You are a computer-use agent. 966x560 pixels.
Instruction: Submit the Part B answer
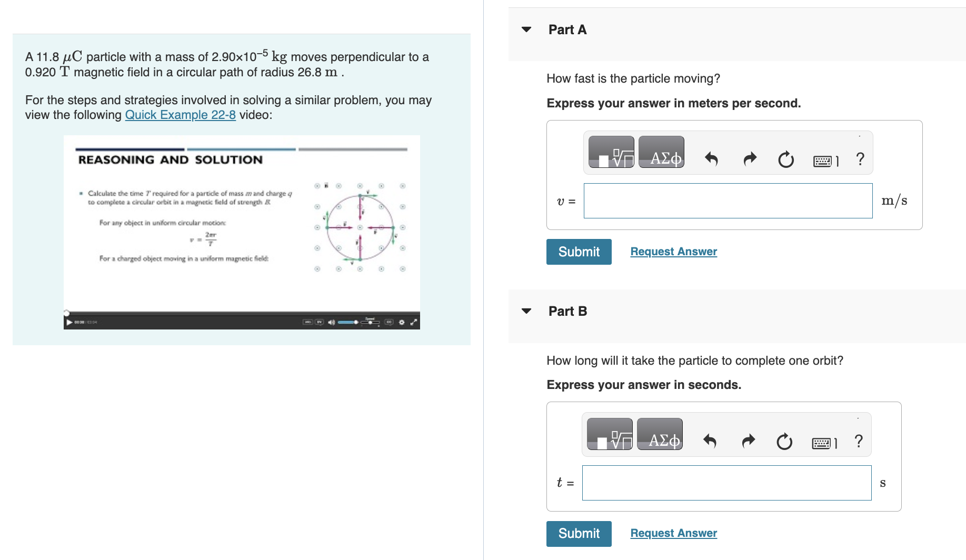point(579,533)
